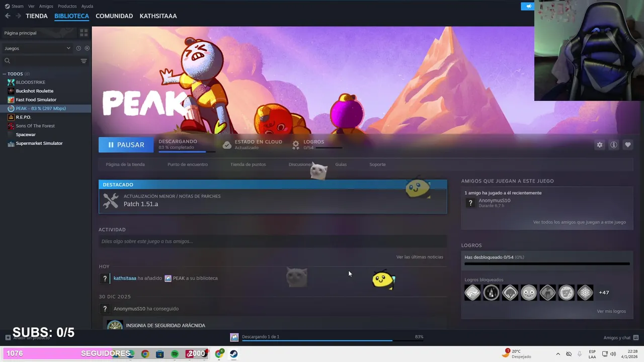Viewport: 644px width, 362px height.
Task: Click AnonymusS10 avatar in friends panel
Action: pyautogui.click(x=470, y=203)
